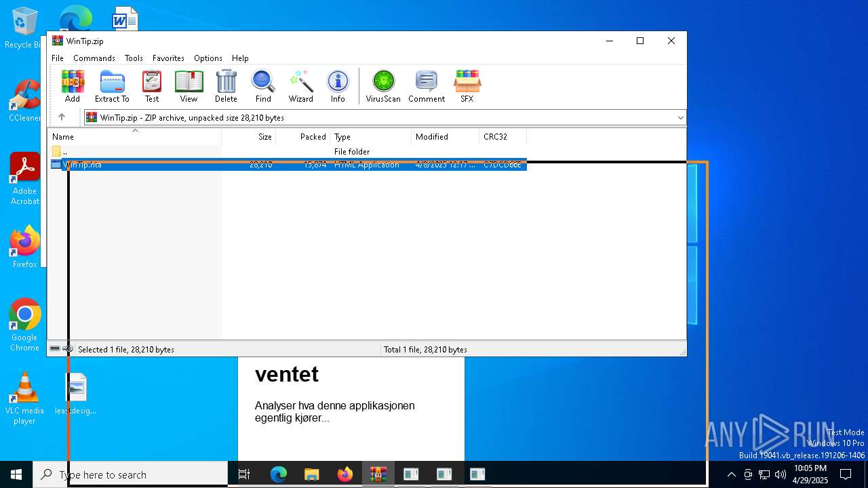
Task: Expand the archive path dropdown arrow
Action: pos(680,118)
